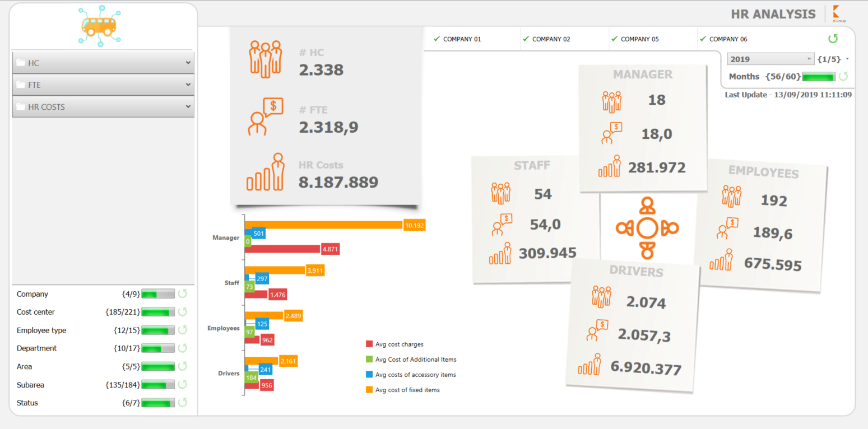Click the MANAGER card title

(642, 74)
